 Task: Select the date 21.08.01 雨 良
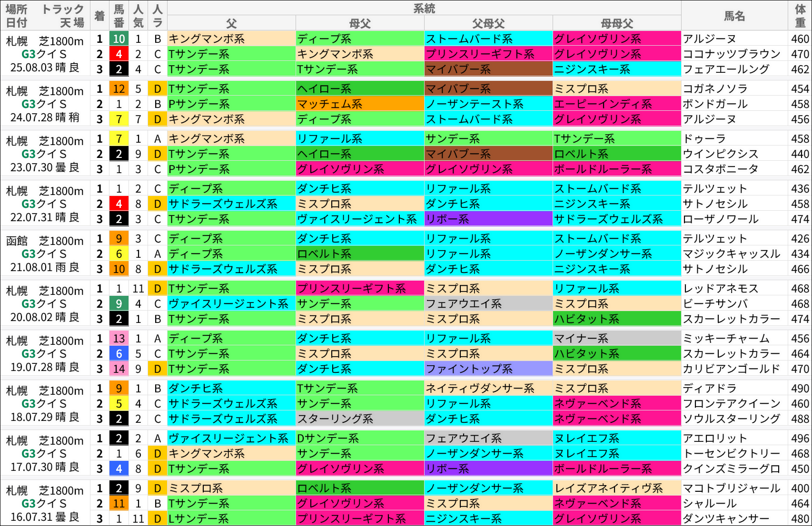45,267
